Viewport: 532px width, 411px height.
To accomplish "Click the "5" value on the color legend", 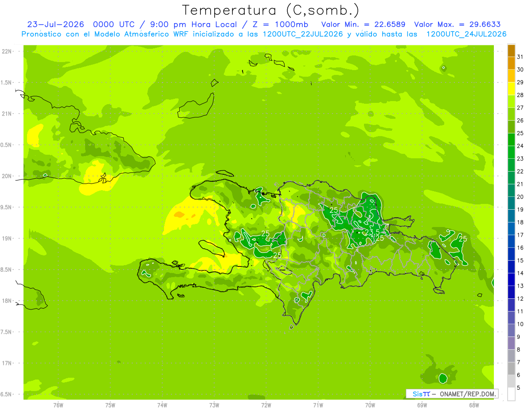I will tap(519, 388).
